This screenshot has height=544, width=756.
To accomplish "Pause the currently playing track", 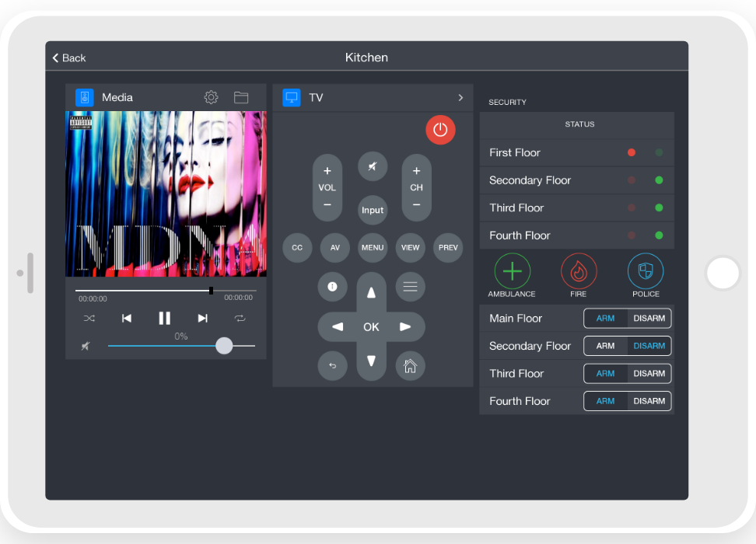I will coord(164,318).
